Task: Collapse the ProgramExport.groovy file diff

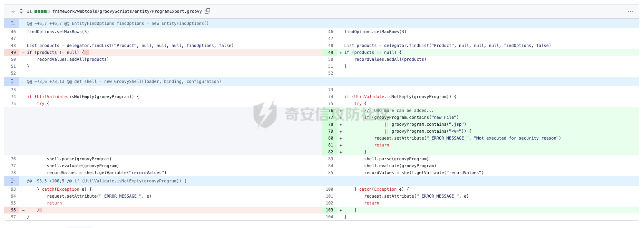Action: [13, 11]
